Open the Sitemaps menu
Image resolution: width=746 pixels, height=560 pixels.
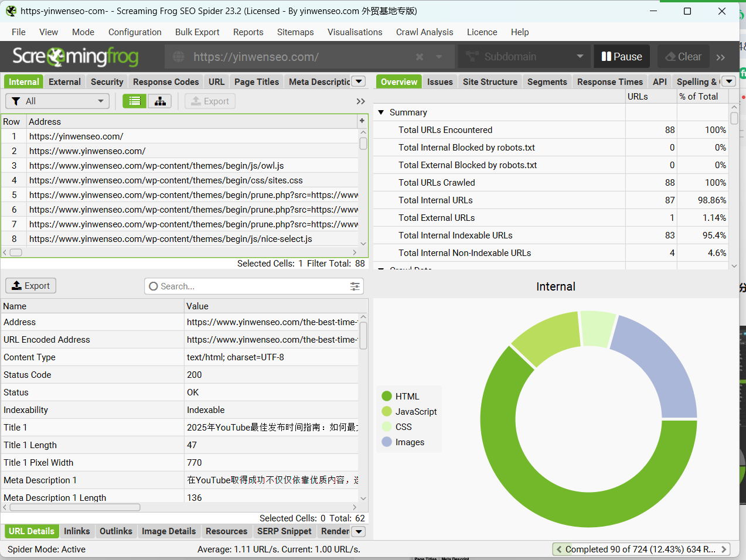coord(295,32)
